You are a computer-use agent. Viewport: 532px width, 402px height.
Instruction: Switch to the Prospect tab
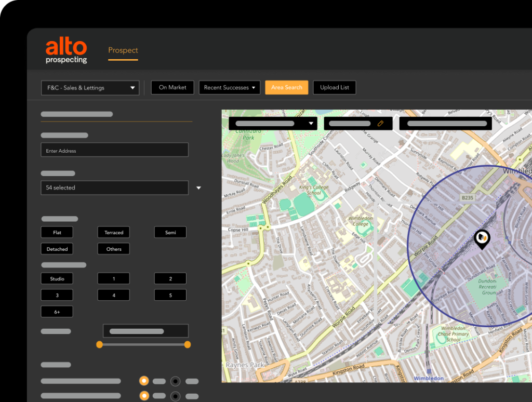123,50
